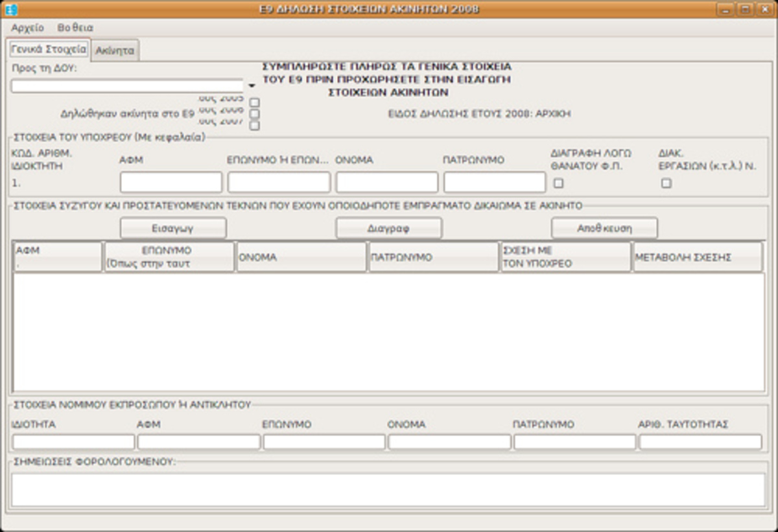Switch to the Ακίνητα tab
The height and width of the screenshot is (532, 778).
click(115, 51)
